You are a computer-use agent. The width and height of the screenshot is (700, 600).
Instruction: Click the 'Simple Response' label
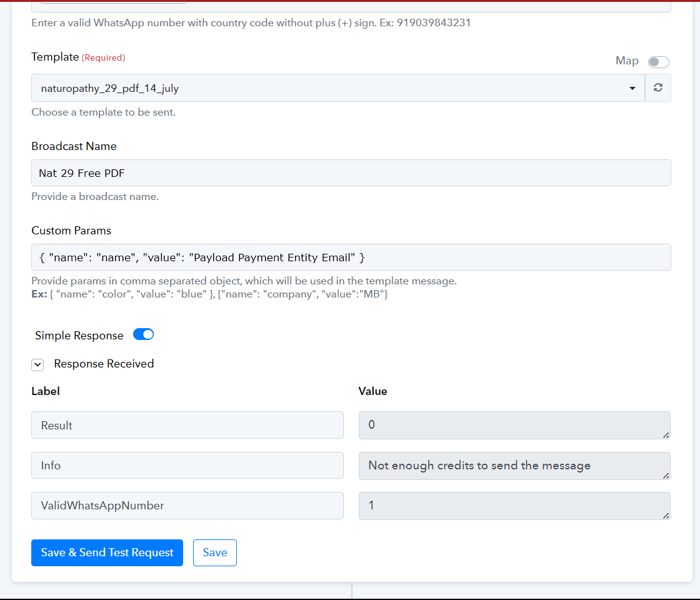(79, 335)
